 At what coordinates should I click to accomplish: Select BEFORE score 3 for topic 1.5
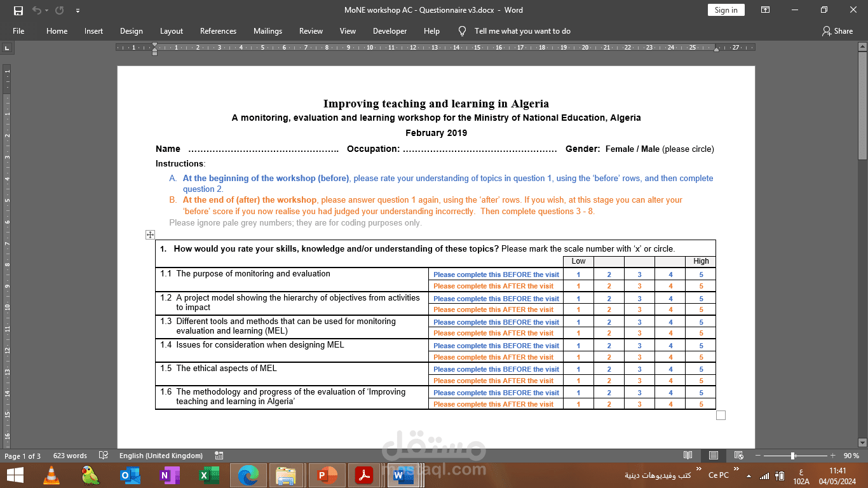point(639,369)
